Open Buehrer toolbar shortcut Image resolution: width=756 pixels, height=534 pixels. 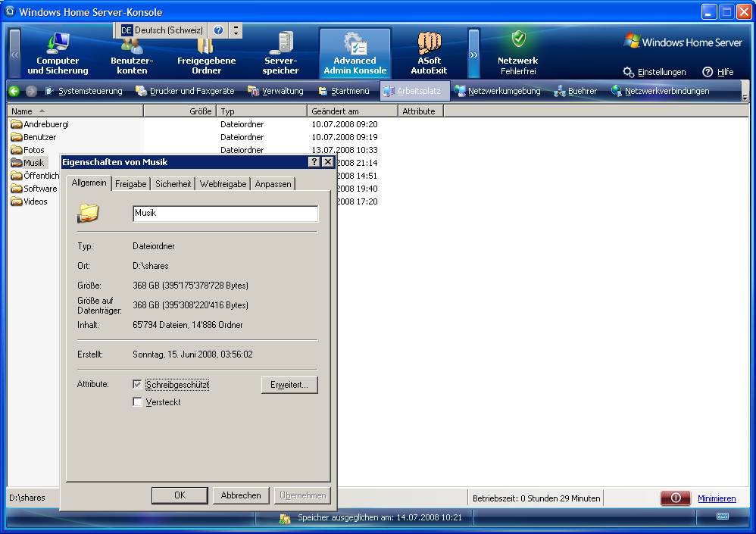[x=575, y=91]
